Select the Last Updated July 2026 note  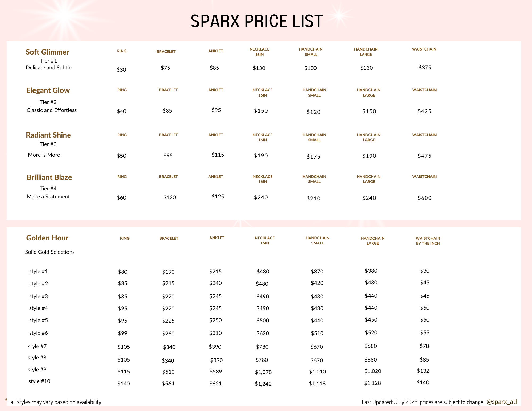pos(422,402)
